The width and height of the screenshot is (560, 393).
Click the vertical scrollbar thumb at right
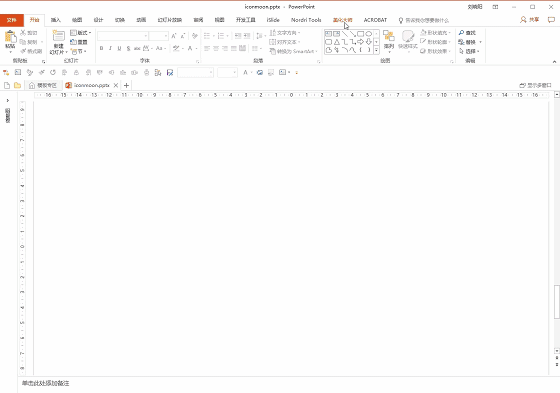[556, 302]
